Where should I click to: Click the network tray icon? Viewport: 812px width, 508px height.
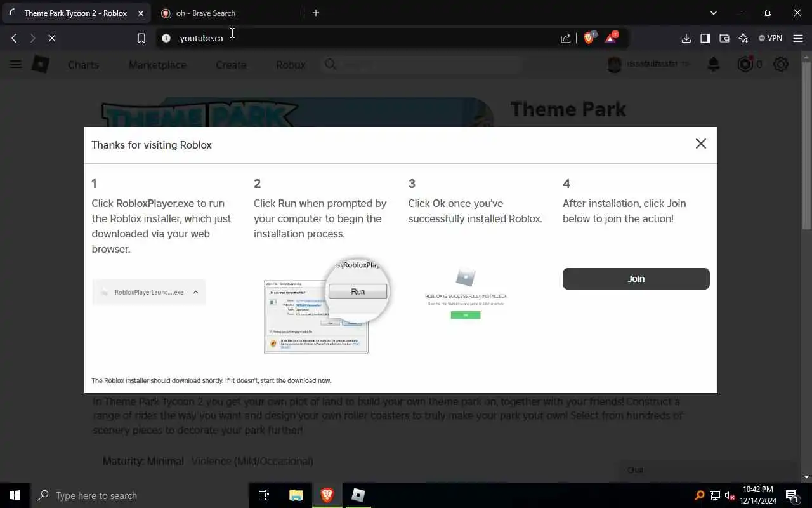coord(715,495)
